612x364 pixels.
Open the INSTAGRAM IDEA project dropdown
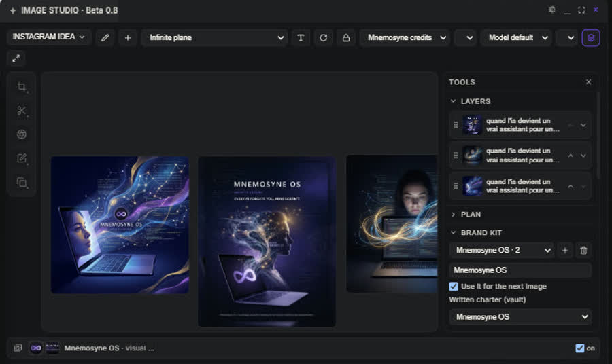click(x=49, y=37)
